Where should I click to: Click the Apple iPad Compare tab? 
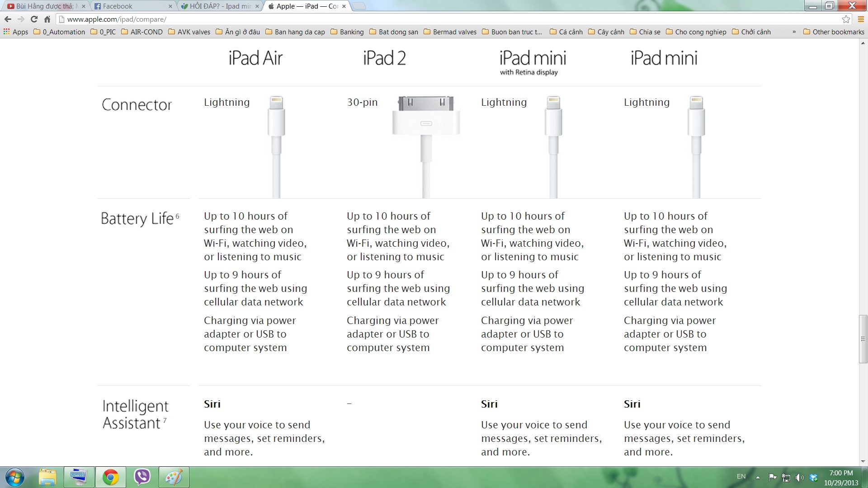tap(304, 6)
